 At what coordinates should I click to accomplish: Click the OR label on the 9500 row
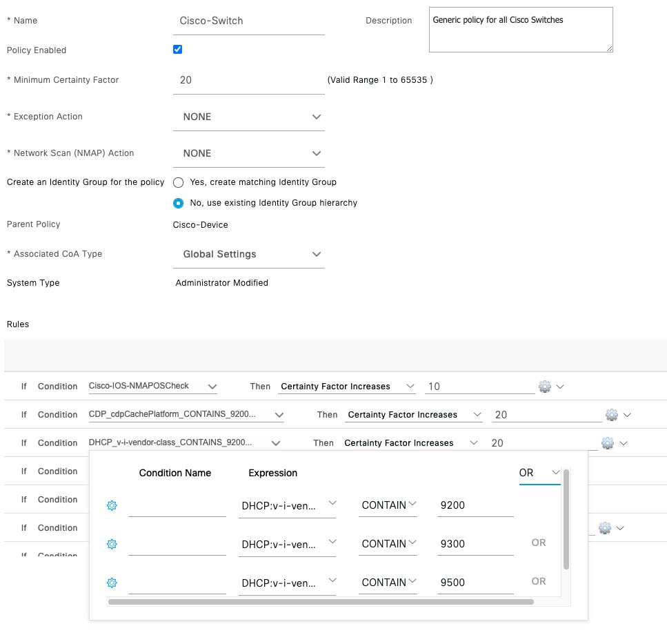[x=539, y=581]
